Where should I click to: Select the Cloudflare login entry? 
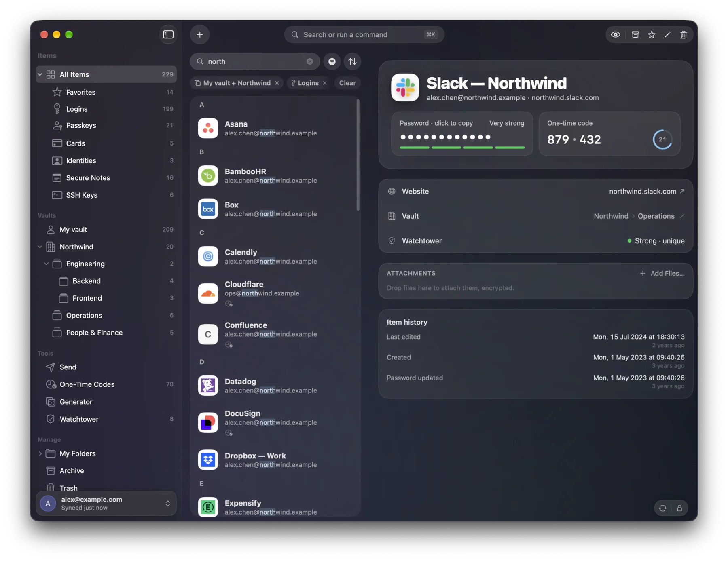click(x=275, y=293)
